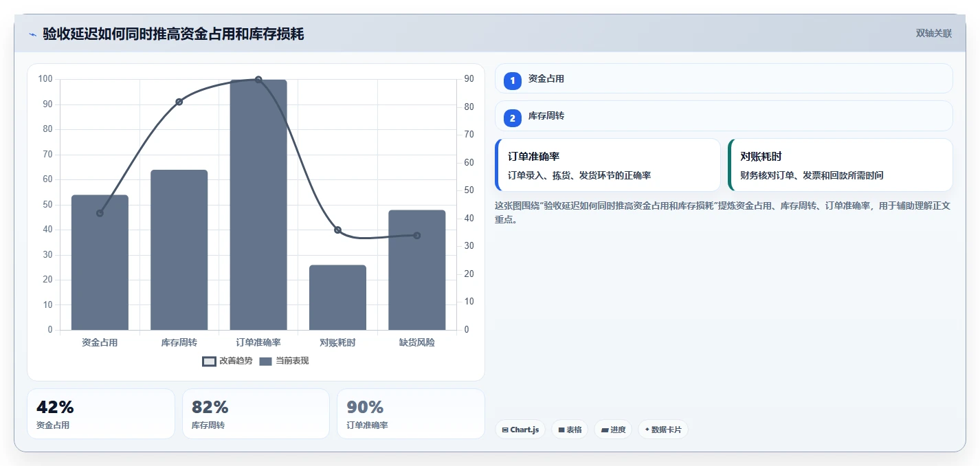This screenshot has height=466, width=980.
Task: Click the 对账耗时 bar in the chart
Action: (337, 298)
